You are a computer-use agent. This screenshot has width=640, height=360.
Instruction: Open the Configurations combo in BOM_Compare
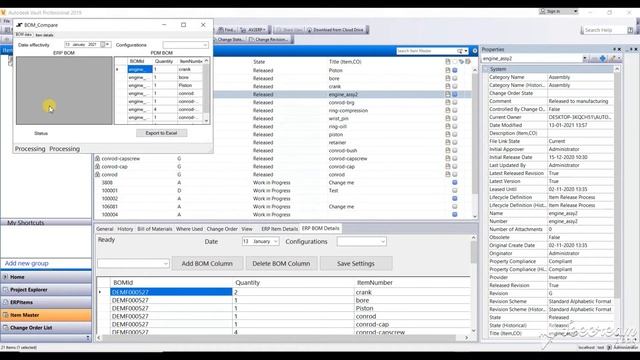tap(205, 45)
